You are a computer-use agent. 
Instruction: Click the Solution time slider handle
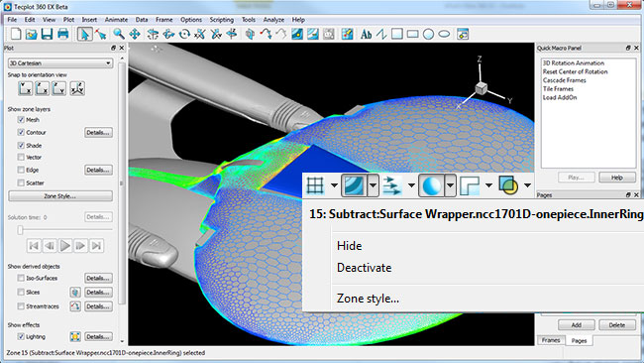pos(20,230)
